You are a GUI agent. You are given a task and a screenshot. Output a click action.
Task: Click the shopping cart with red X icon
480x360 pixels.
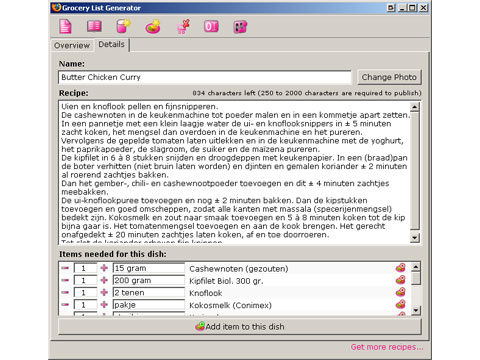(x=183, y=26)
